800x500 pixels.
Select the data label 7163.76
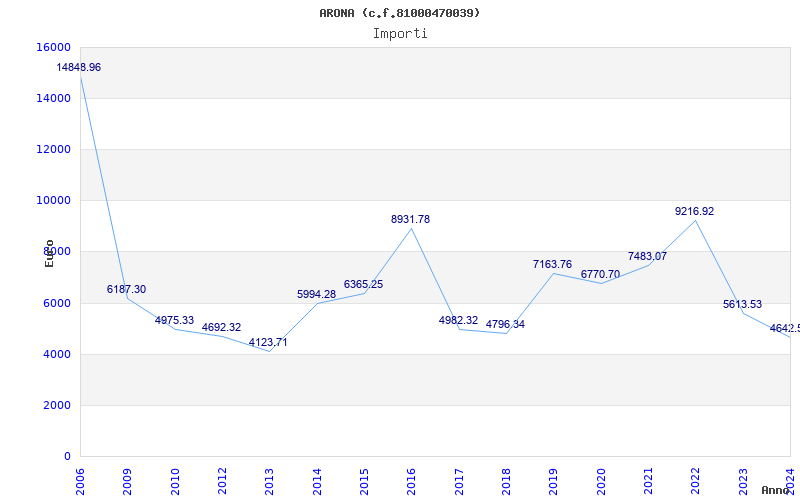[552, 264]
